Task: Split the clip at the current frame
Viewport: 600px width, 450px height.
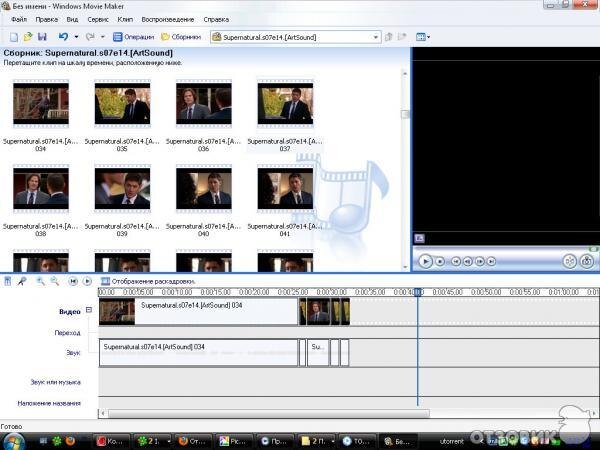Action: [x=569, y=261]
